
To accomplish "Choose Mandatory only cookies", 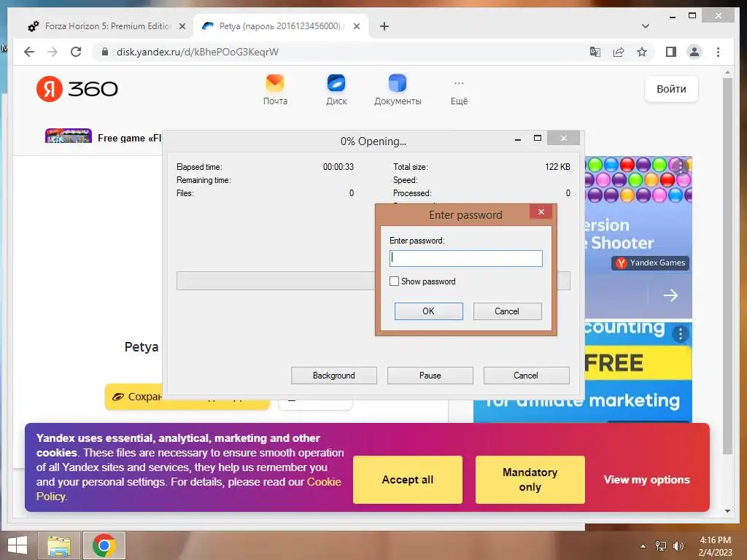I will [530, 480].
